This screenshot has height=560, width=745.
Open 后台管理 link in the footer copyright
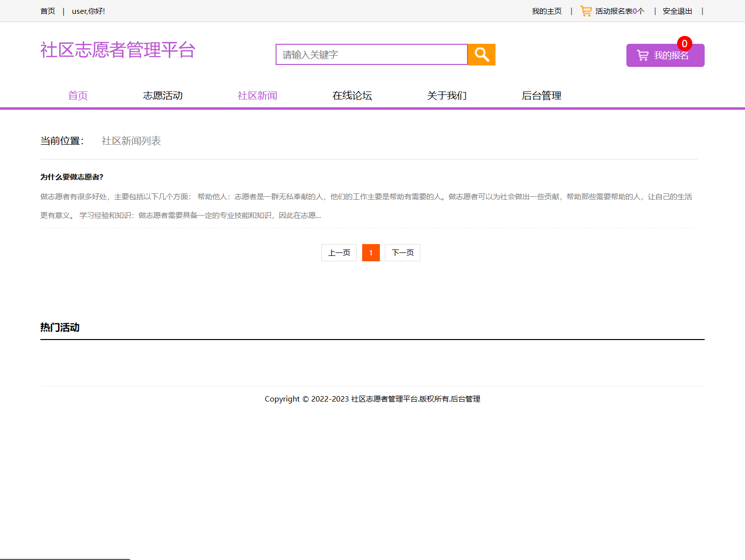(x=466, y=399)
